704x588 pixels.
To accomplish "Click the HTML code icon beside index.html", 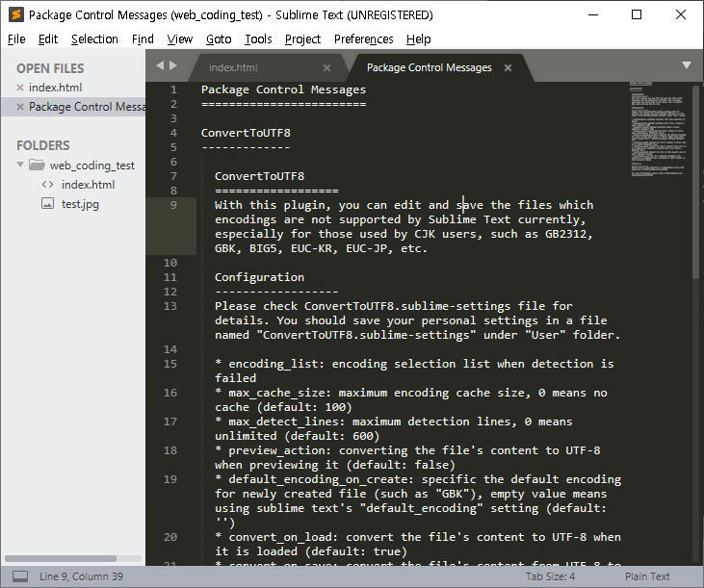I will point(47,185).
